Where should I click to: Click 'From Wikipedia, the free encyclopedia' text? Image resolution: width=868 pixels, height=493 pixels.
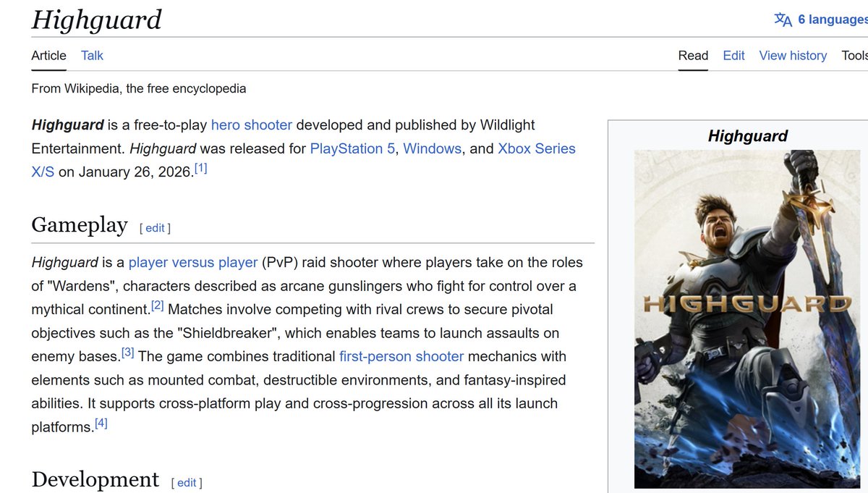tap(139, 88)
